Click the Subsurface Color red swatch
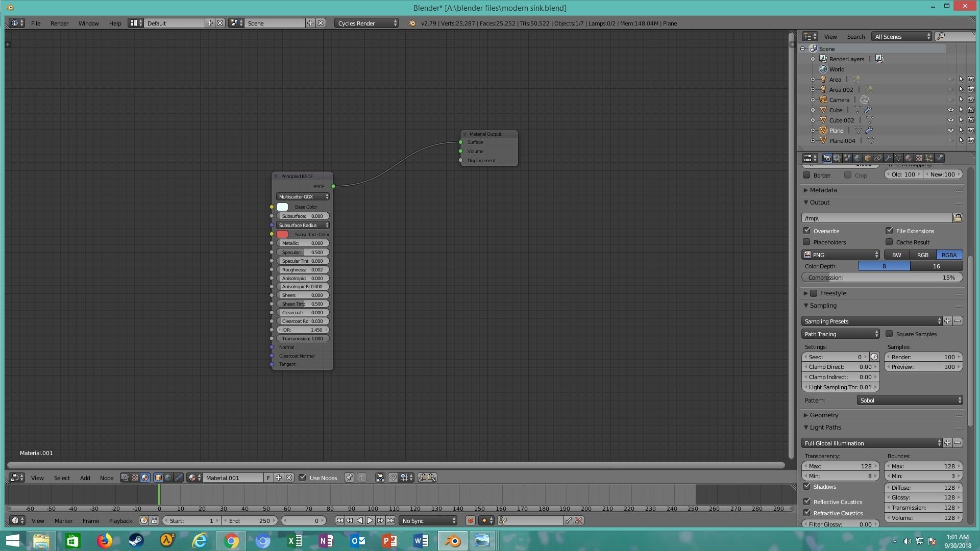The width and height of the screenshot is (980, 551). click(282, 235)
